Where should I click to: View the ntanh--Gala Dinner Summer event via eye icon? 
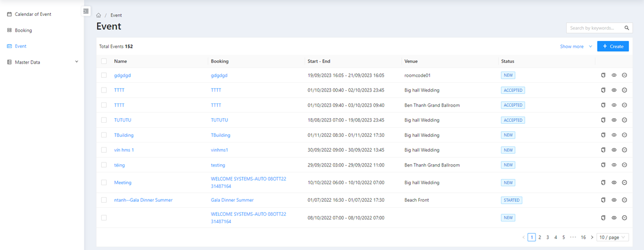(614, 200)
